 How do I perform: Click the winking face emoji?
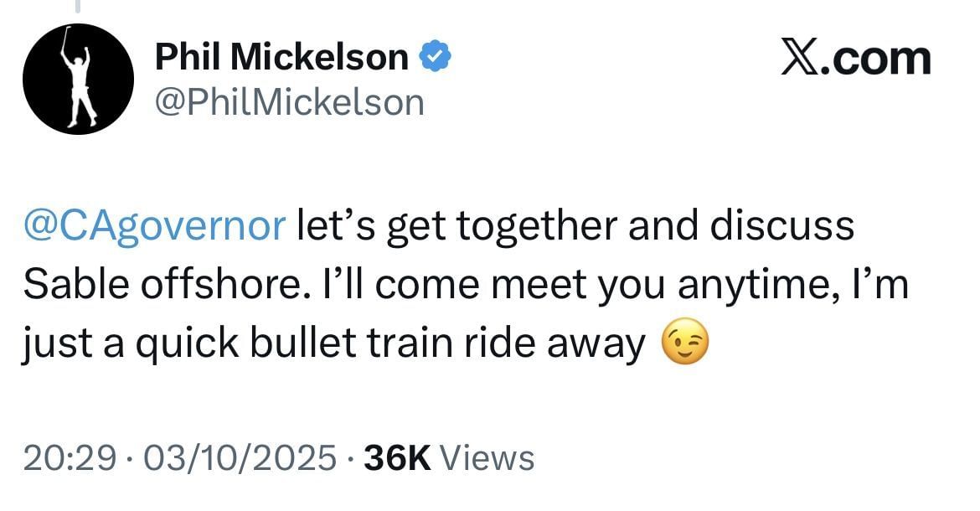685,344
